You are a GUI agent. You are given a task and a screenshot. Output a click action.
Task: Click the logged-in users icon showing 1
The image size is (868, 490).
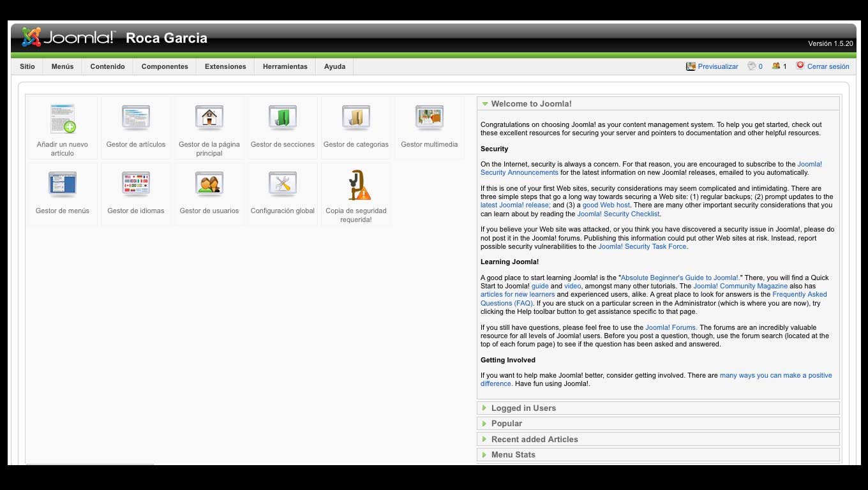(776, 66)
